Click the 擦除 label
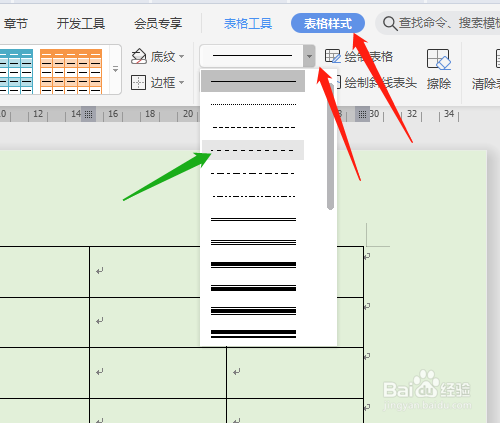The image size is (500, 423). pyautogui.click(x=439, y=83)
